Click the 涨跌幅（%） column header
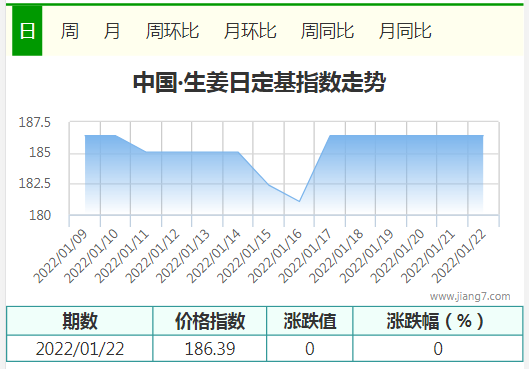This screenshot has height=369, width=529. coord(438,321)
